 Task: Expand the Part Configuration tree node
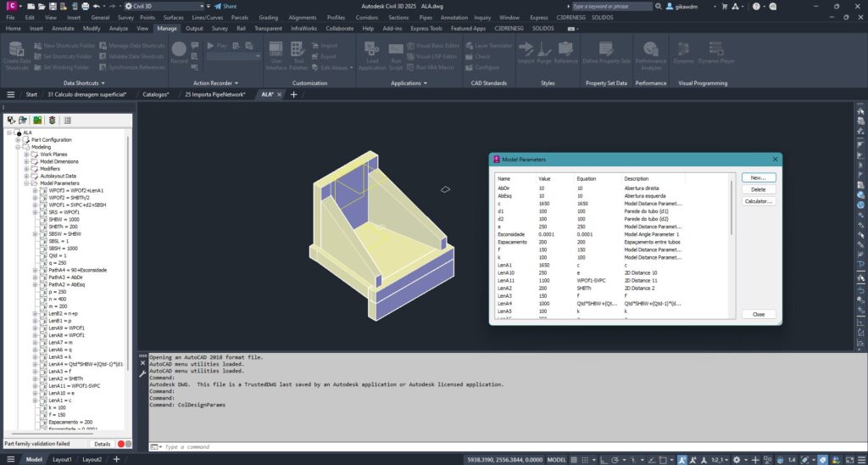(19, 140)
